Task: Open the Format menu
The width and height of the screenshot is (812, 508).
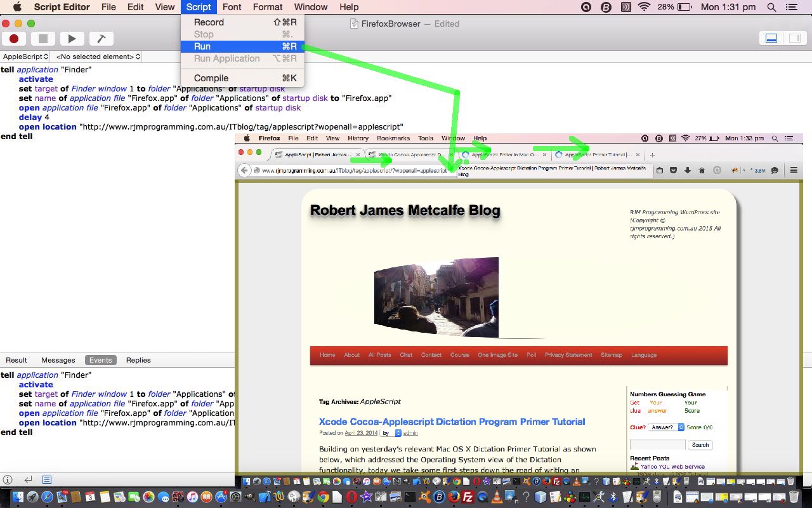Action: 268,7
